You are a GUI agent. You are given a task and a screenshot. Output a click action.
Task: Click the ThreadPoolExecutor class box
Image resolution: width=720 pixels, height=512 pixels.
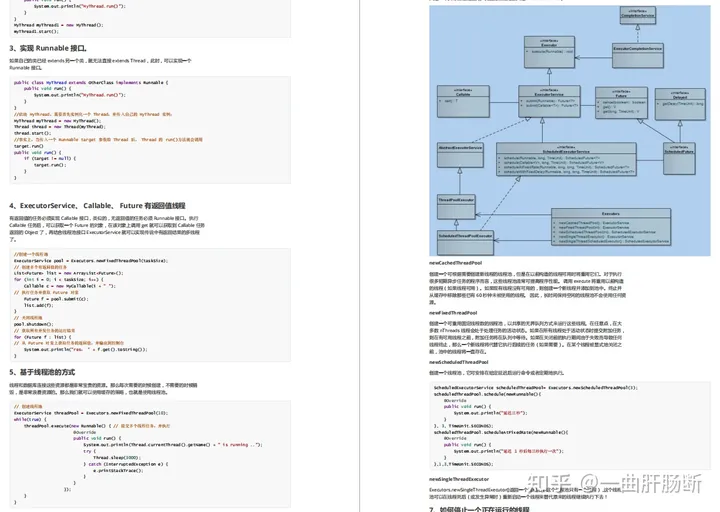pyautogui.click(x=456, y=207)
